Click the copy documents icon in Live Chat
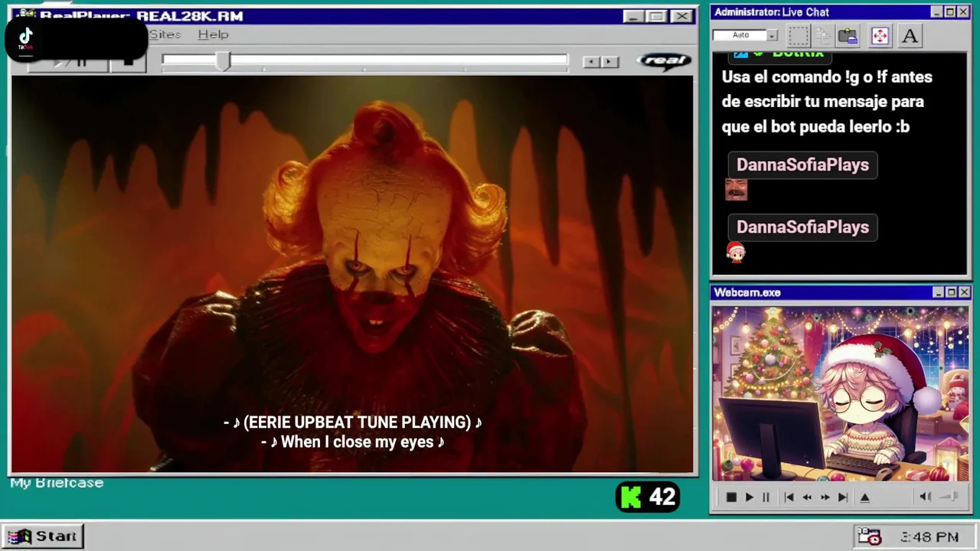Image resolution: width=980 pixels, height=551 pixels. click(823, 35)
